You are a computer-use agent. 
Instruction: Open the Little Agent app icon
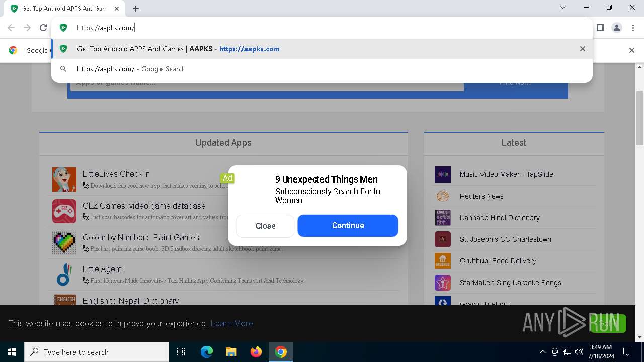[x=64, y=275]
